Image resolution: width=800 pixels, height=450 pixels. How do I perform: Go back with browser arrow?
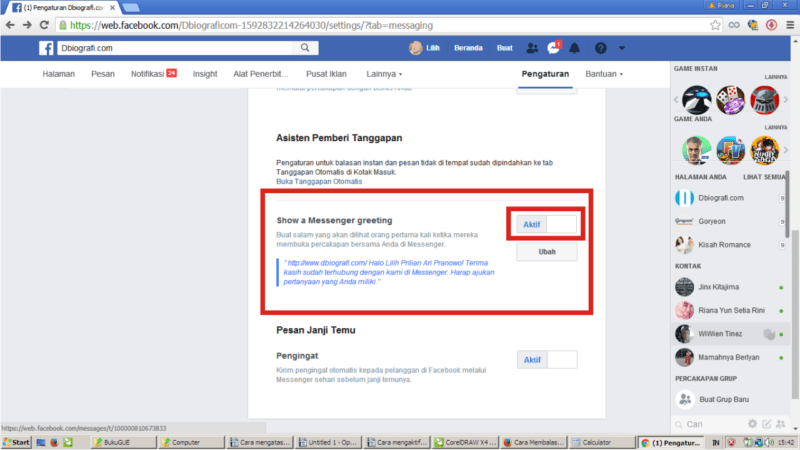[x=10, y=25]
